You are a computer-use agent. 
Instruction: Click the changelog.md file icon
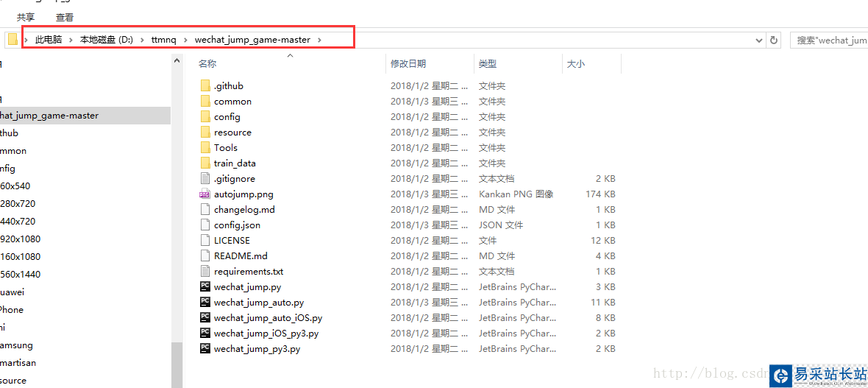coord(205,210)
